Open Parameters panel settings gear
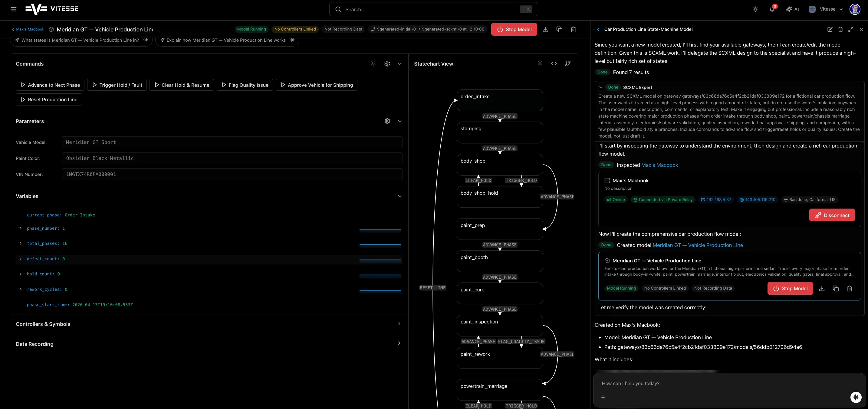This screenshot has width=868, height=409. pos(387,121)
